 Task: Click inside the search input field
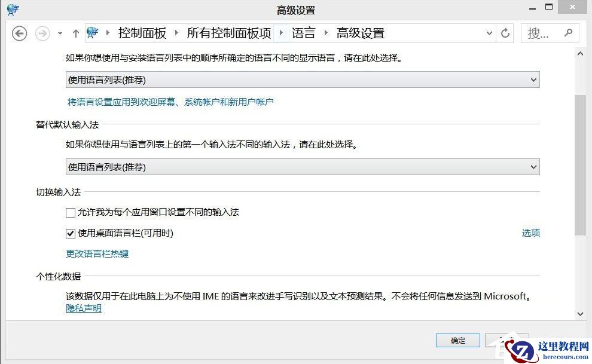[x=541, y=33]
